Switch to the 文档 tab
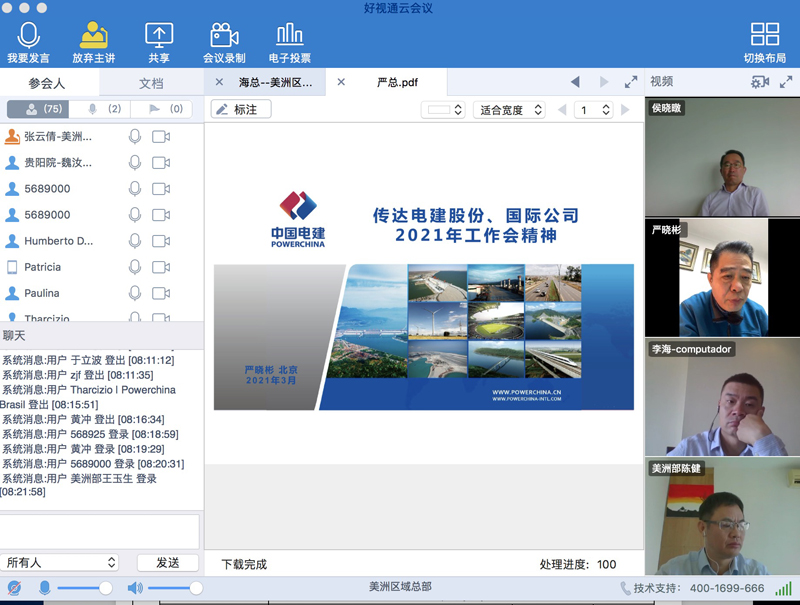800x605 pixels. coord(151,84)
